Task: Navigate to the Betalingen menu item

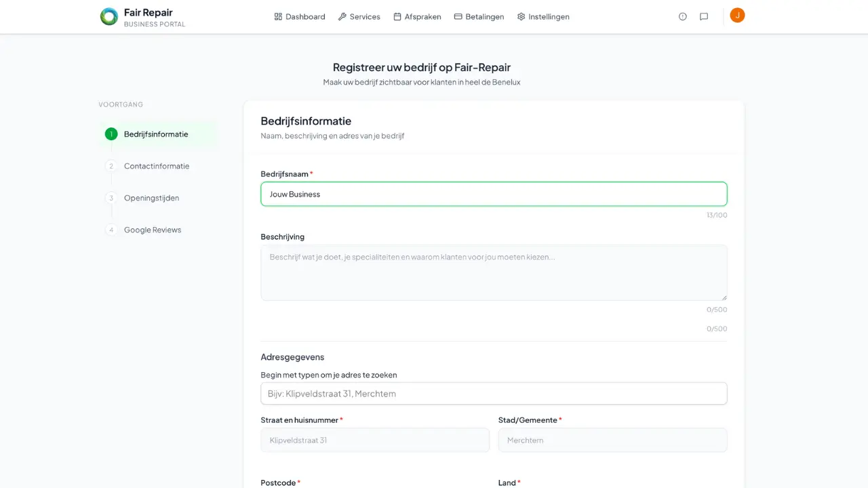Action: pos(484,17)
